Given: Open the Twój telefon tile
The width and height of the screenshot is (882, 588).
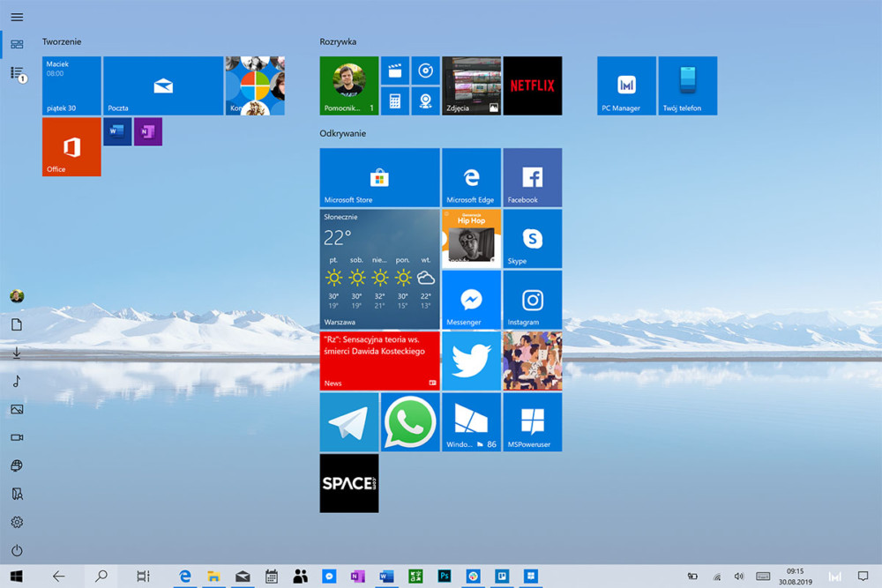Looking at the screenshot, I should pyautogui.click(x=688, y=86).
